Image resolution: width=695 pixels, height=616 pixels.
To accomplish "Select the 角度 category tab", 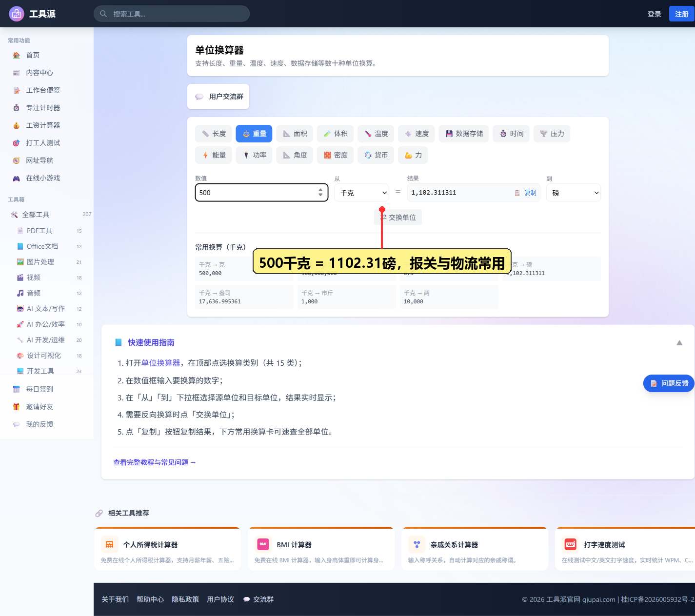I will 295,155.
